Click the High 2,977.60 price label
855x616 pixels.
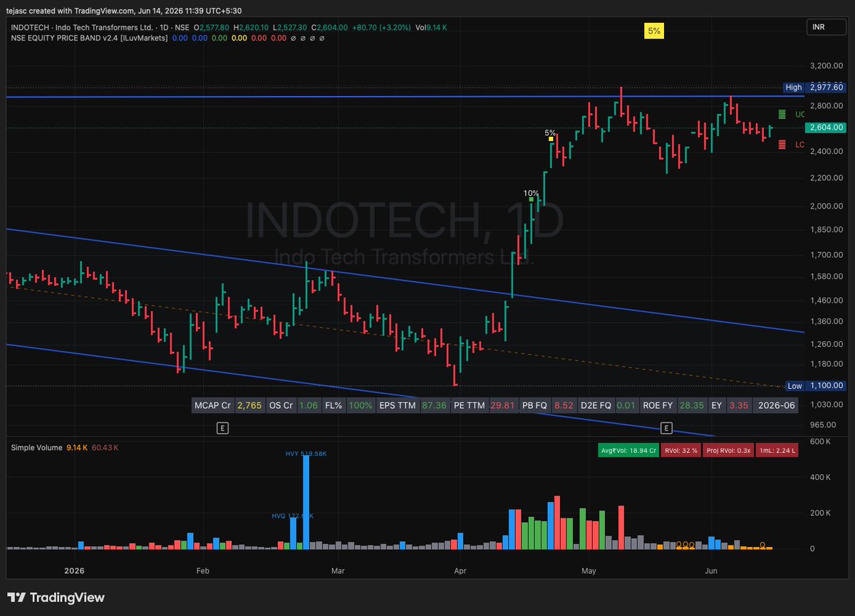coord(813,87)
